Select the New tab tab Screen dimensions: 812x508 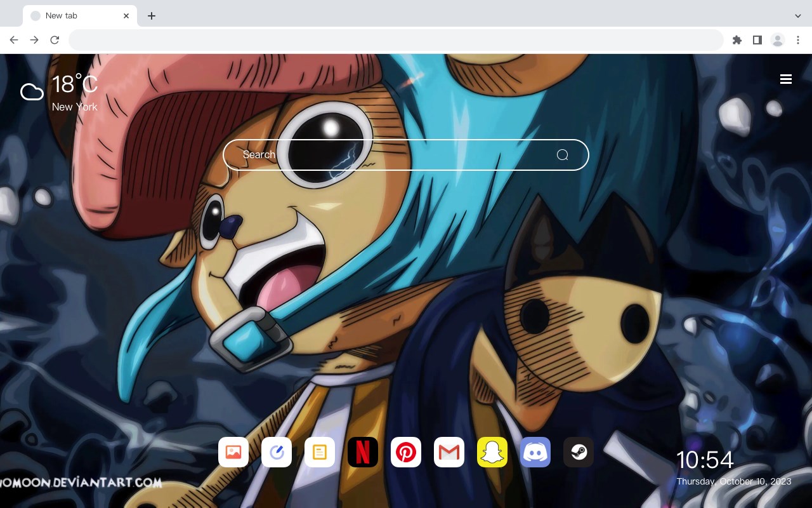pos(80,16)
